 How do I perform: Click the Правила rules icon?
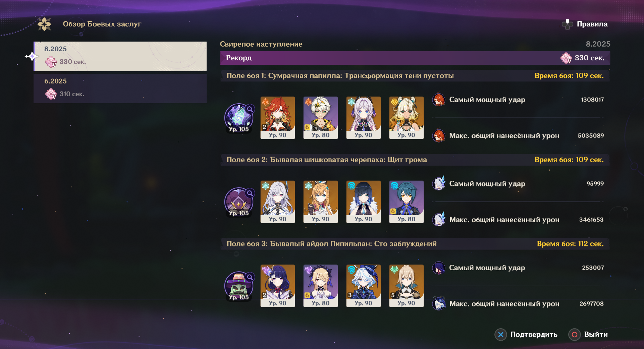567,24
